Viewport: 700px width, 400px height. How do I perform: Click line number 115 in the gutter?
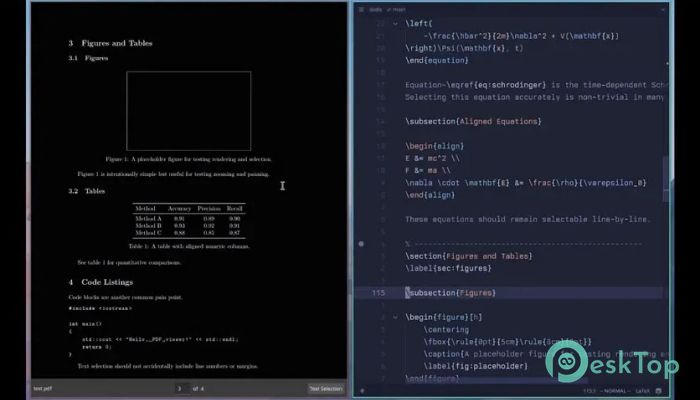pos(378,293)
